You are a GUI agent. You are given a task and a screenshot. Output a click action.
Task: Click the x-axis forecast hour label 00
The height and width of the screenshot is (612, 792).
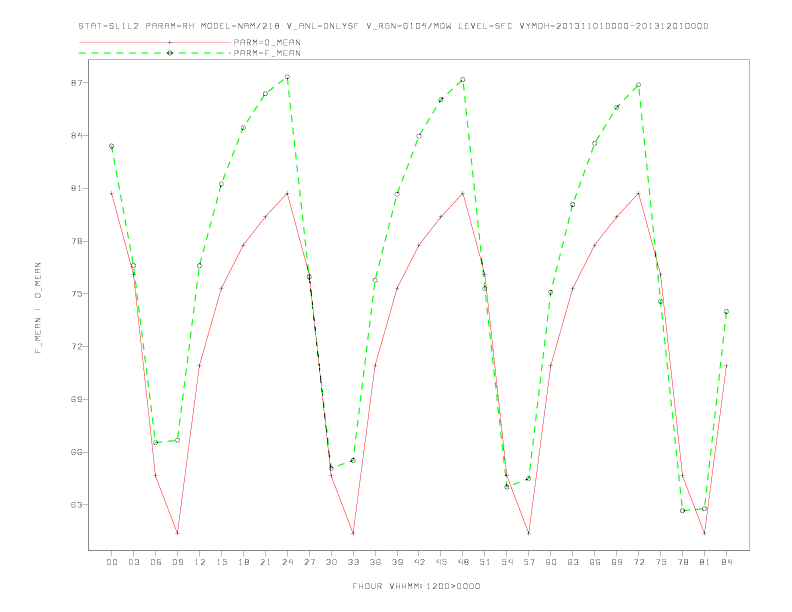click(x=112, y=562)
